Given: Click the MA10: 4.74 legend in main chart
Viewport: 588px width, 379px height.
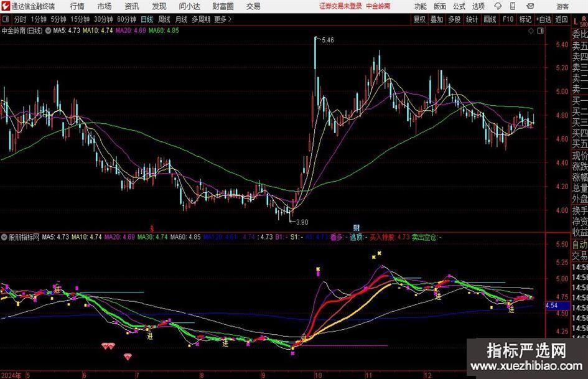Looking at the screenshot, I should (98, 30).
